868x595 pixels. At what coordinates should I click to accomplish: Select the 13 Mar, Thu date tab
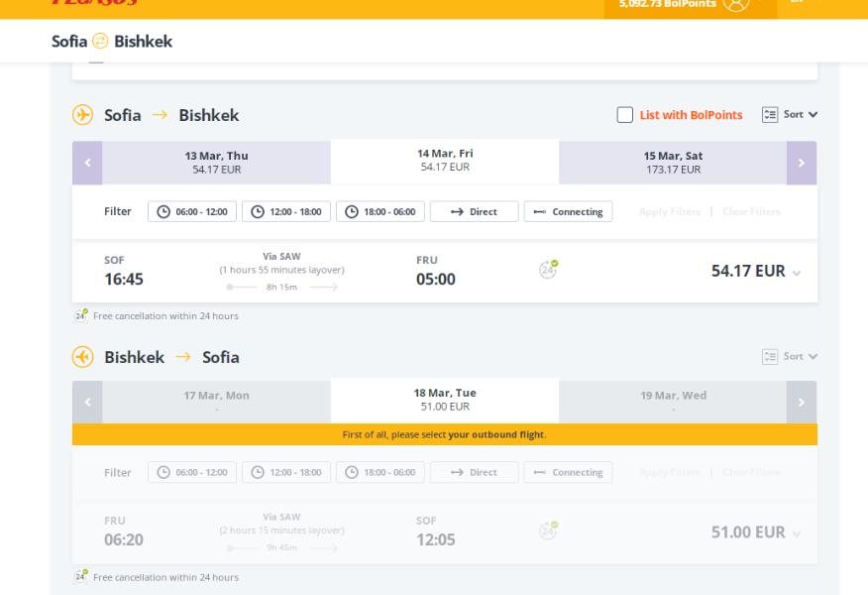[216, 163]
